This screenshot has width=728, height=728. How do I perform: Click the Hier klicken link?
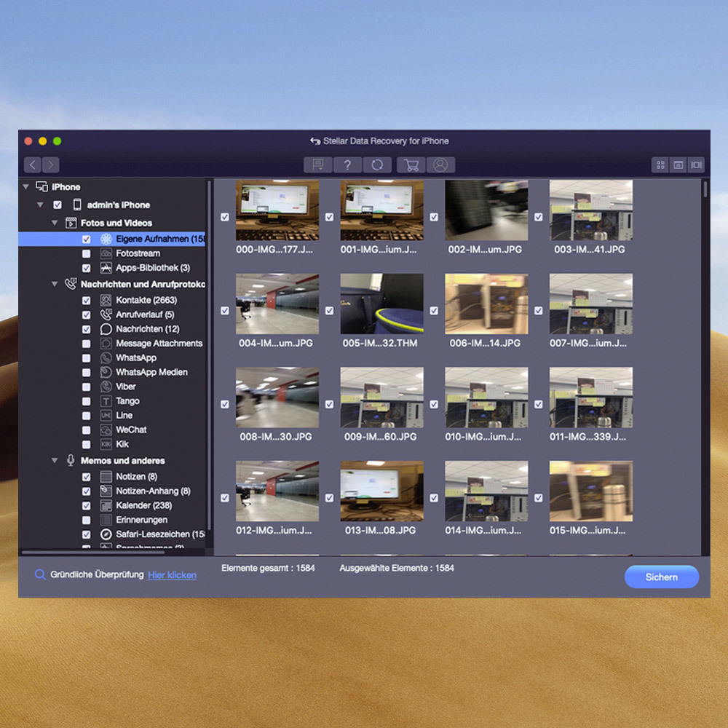(x=173, y=575)
